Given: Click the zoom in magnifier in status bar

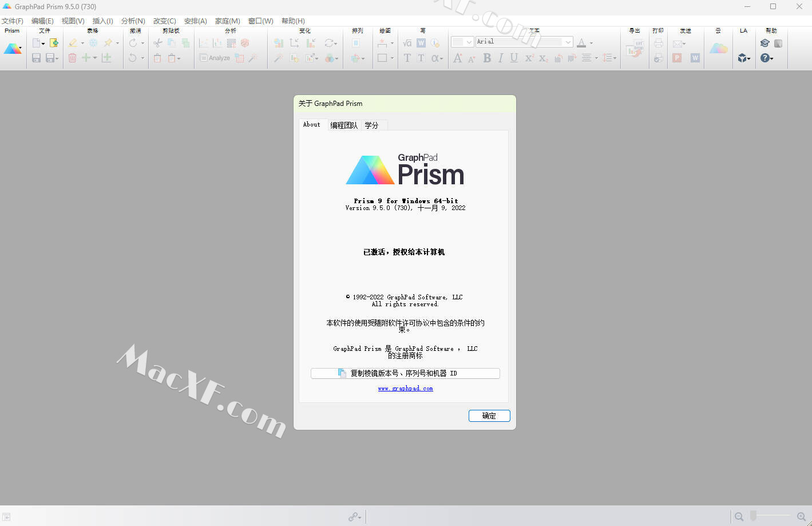Looking at the screenshot, I should pyautogui.click(x=801, y=517).
